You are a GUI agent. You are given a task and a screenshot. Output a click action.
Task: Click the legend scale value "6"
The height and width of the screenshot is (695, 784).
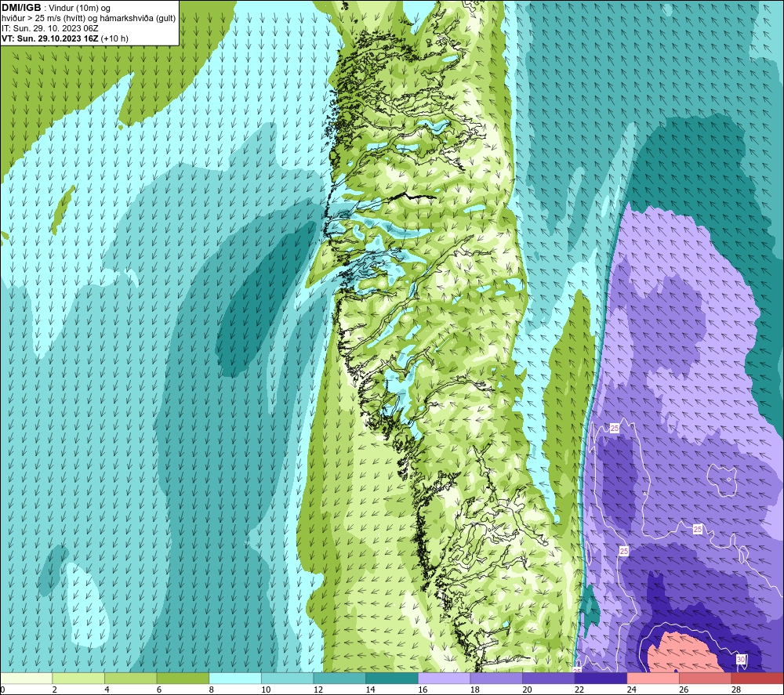point(159,690)
